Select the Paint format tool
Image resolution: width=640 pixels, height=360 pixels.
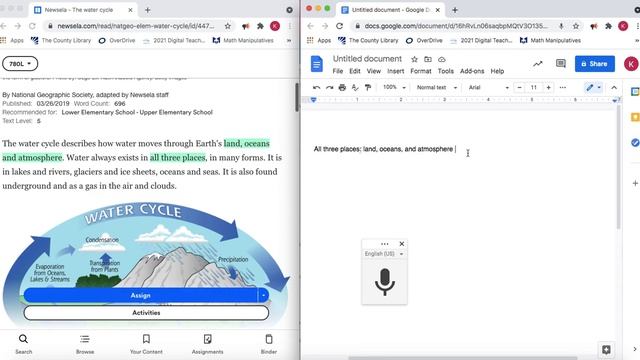pos(368,87)
